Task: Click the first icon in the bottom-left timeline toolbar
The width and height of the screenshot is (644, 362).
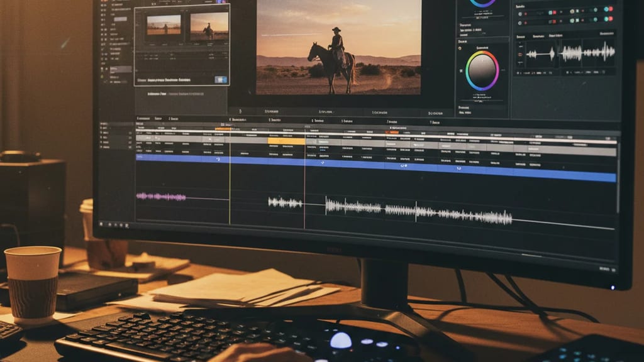Action: [101, 224]
